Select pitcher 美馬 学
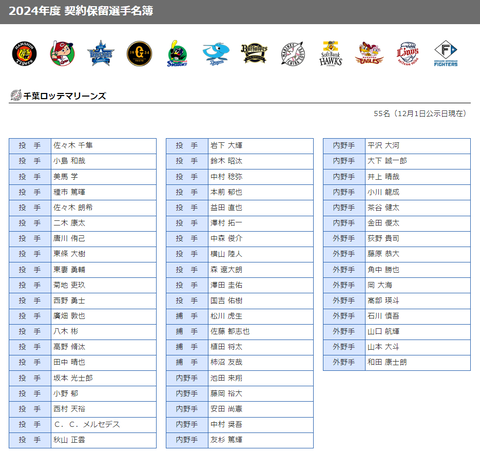This screenshot has height=452, width=480. tap(66, 177)
